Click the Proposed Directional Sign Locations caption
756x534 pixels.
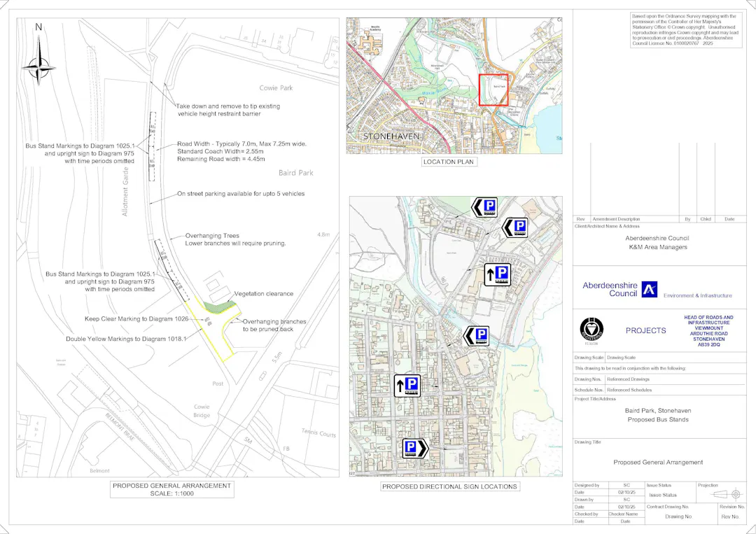tap(450, 486)
